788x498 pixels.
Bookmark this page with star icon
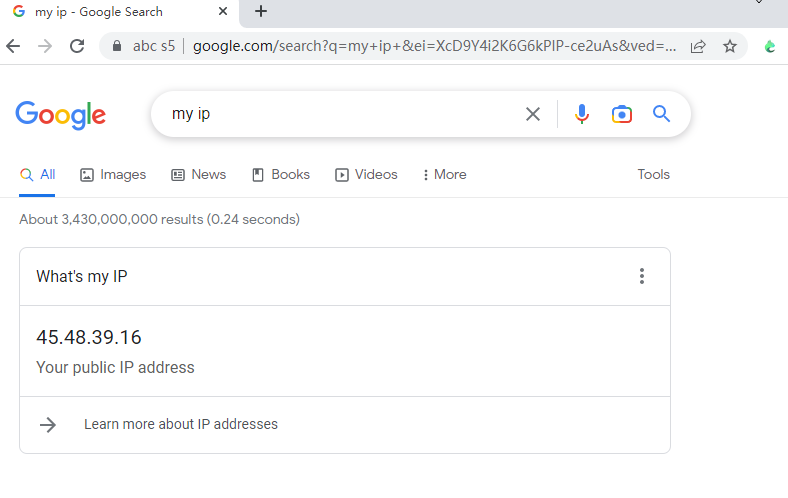point(730,46)
